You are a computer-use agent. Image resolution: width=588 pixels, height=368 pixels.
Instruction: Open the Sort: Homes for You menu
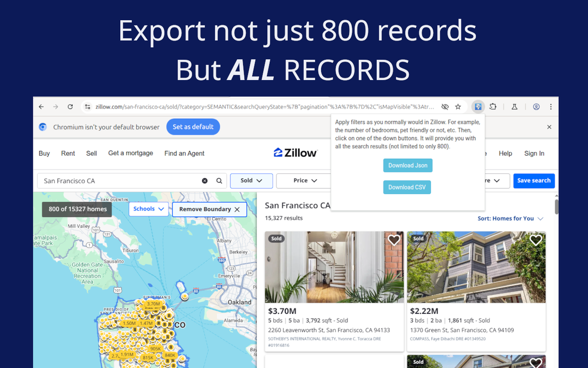[x=510, y=218]
